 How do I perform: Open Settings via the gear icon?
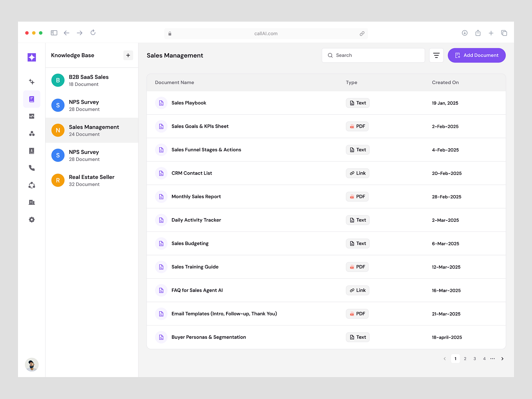(x=32, y=219)
